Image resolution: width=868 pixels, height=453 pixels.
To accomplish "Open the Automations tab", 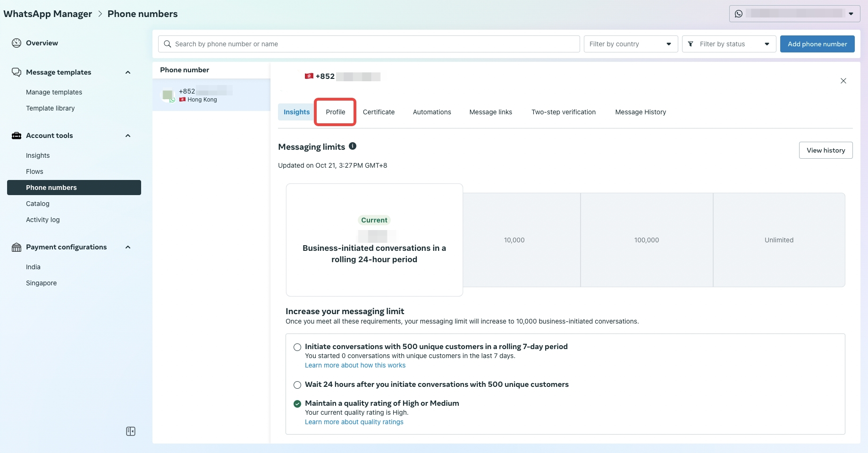I will [432, 112].
